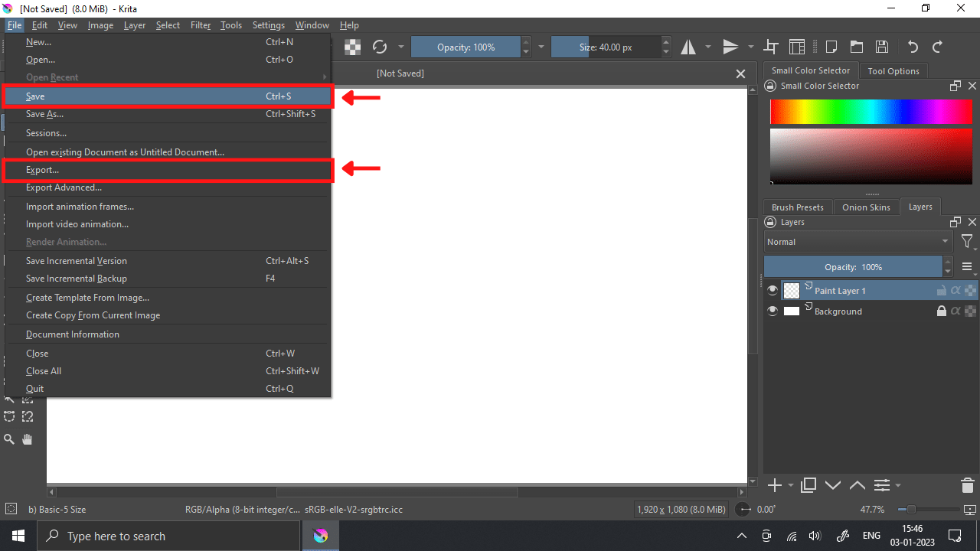This screenshot has height=551, width=980.
Task: Open the Filter menu in menu bar
Action: click(201, 25)
